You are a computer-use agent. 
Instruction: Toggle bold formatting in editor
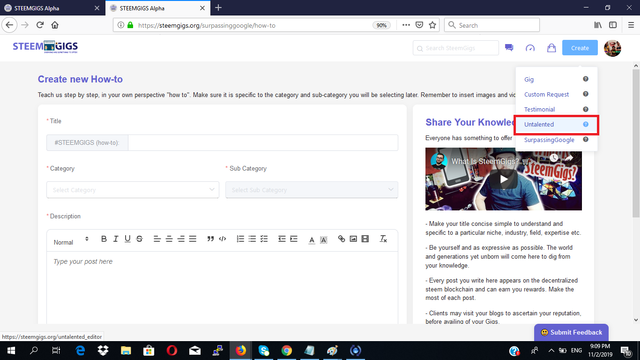[x=104, y=239]
